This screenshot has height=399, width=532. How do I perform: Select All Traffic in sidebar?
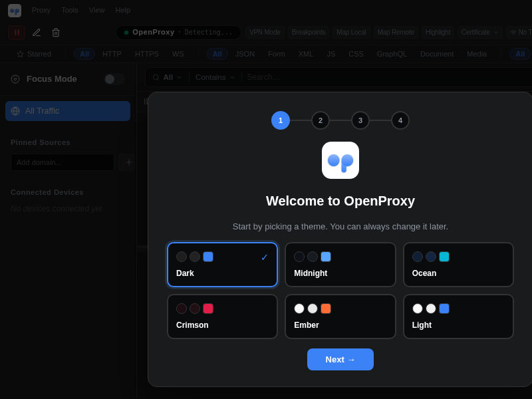[68, 111]
